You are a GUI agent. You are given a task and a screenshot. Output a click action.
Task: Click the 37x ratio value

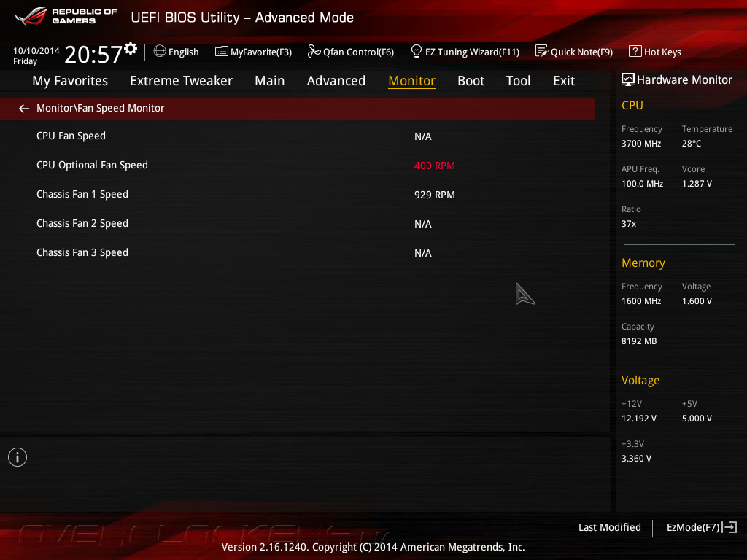tap(629, 224)
